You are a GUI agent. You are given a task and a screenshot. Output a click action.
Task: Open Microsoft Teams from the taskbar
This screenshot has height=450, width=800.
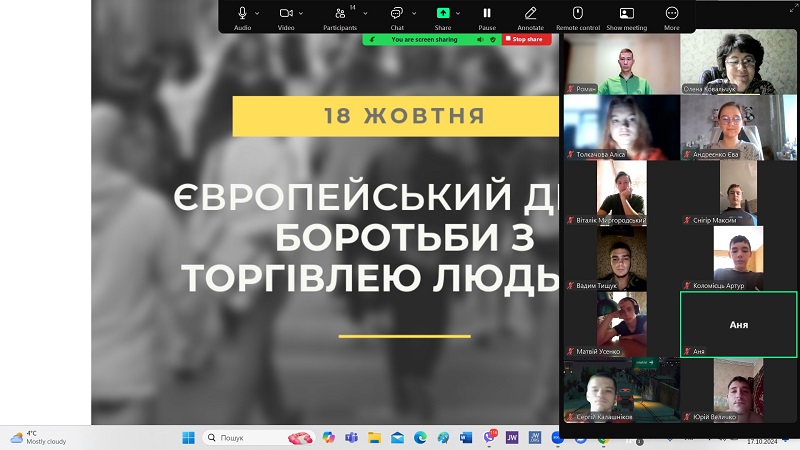tap(351, 438)
